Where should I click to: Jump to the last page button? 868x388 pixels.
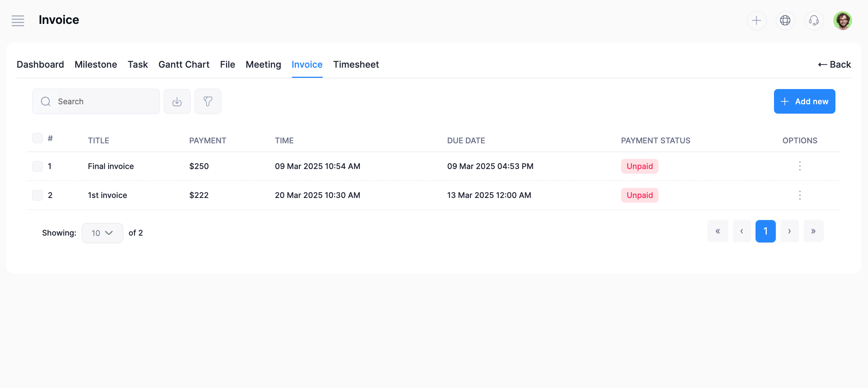813,231
